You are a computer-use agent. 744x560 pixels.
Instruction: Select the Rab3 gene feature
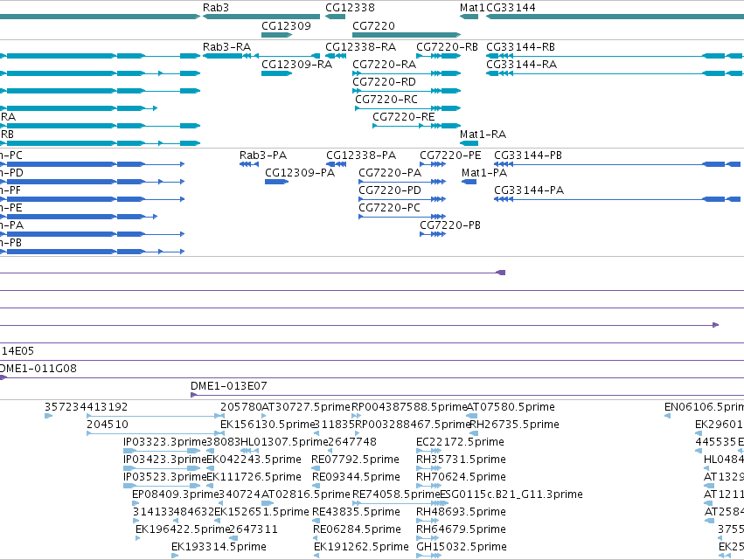pos(261,17)
